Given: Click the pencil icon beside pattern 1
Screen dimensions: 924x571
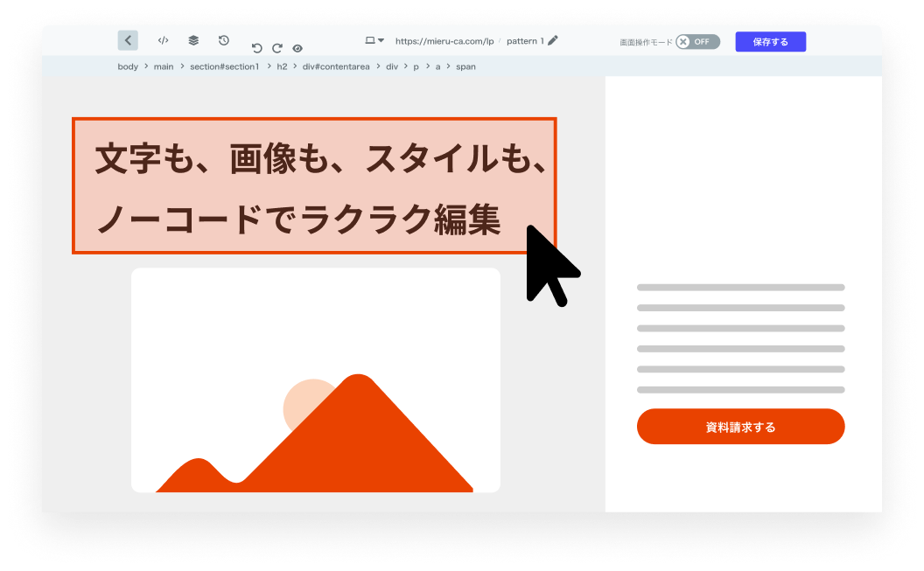Looking at the screenshot, I should coord(552,41).
